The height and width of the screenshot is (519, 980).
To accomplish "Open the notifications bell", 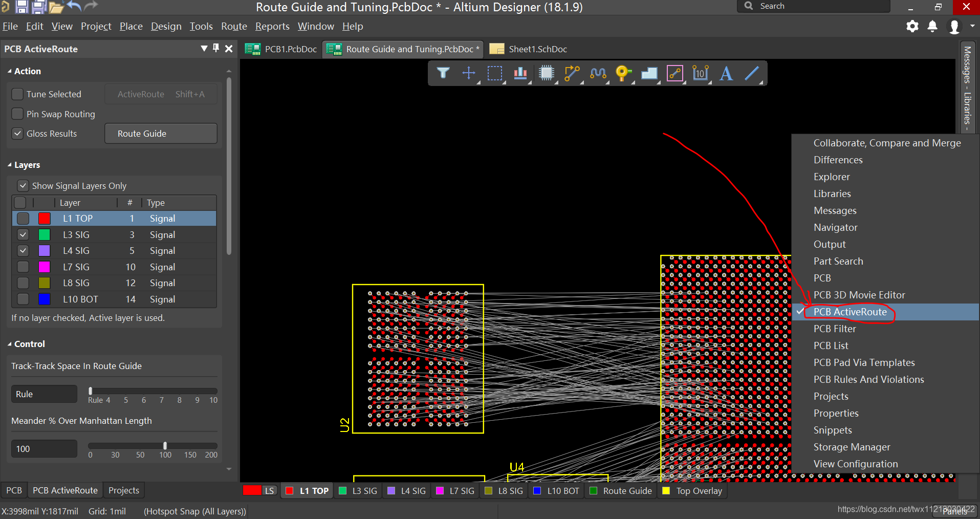I will coord(932,26).
